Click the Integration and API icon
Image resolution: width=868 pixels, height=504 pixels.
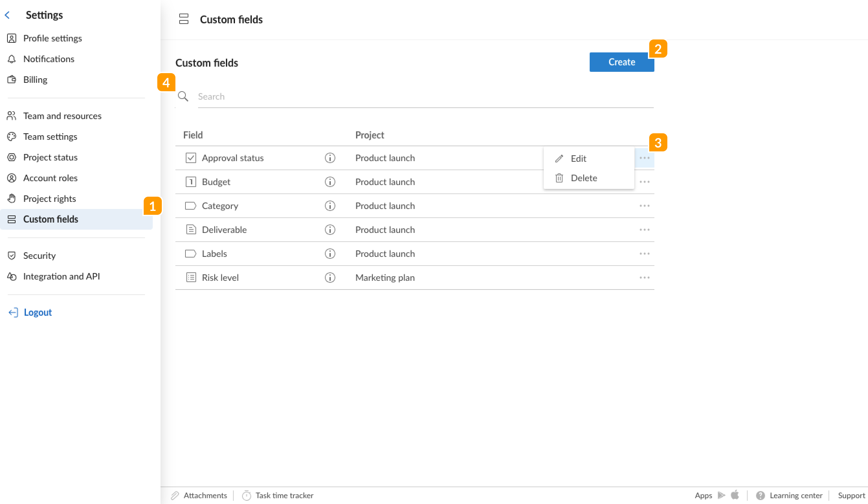click(12, 276)
